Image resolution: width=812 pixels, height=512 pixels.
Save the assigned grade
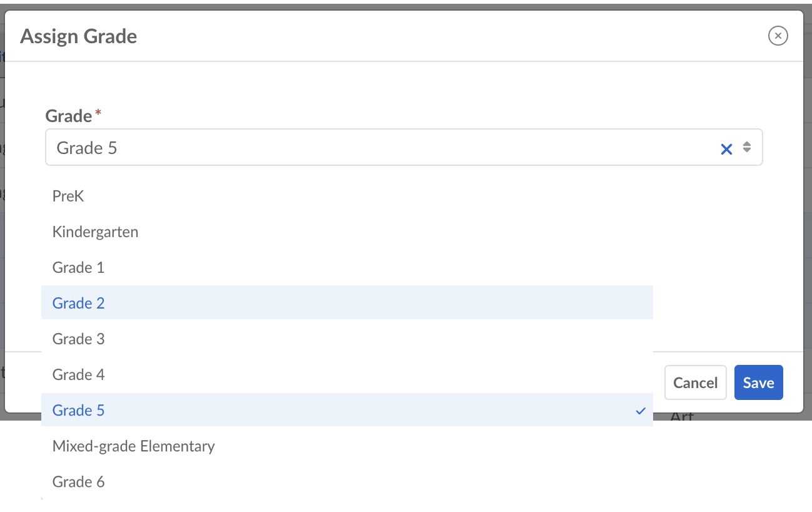[x=758, y=382]
